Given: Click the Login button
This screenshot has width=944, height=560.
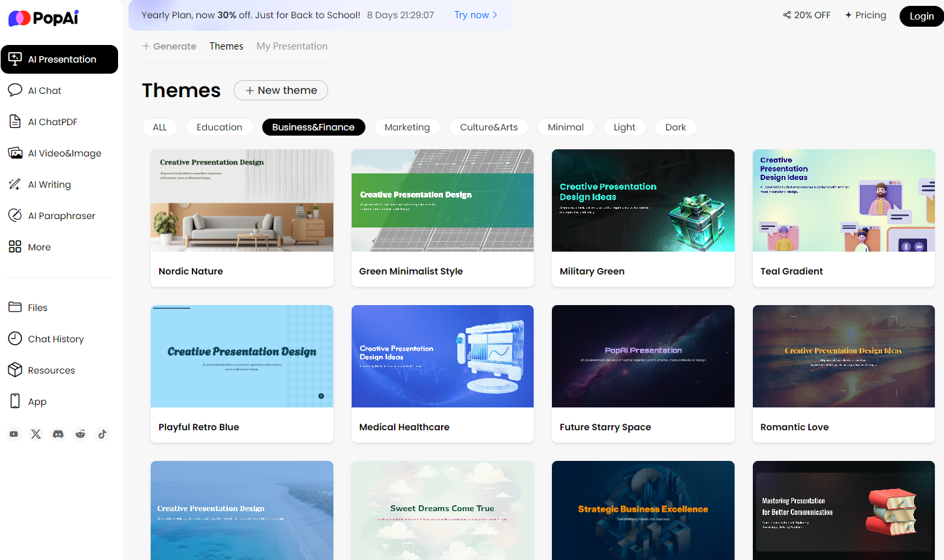Looking at the screenshot, I should pos(921,16).
